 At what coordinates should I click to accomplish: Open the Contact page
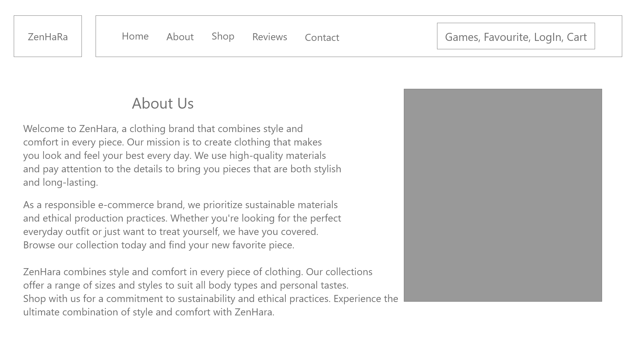click(x=322, y=38)
